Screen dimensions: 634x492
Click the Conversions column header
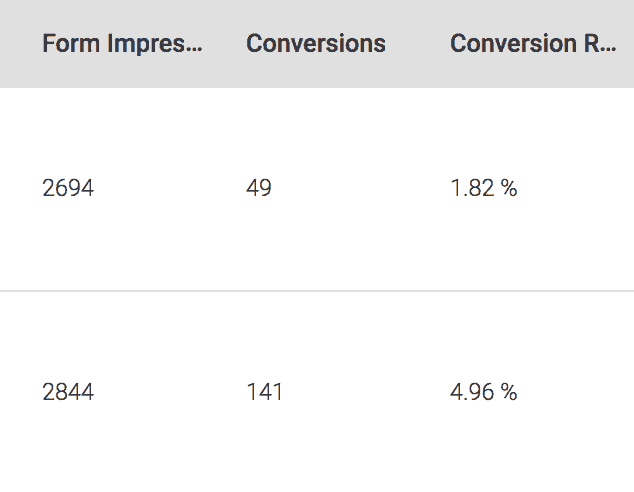coord(315,44)
